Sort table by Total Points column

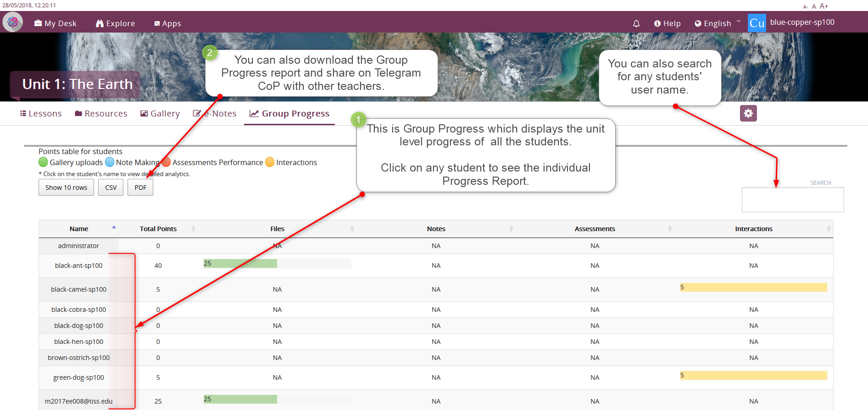point(158,229)
